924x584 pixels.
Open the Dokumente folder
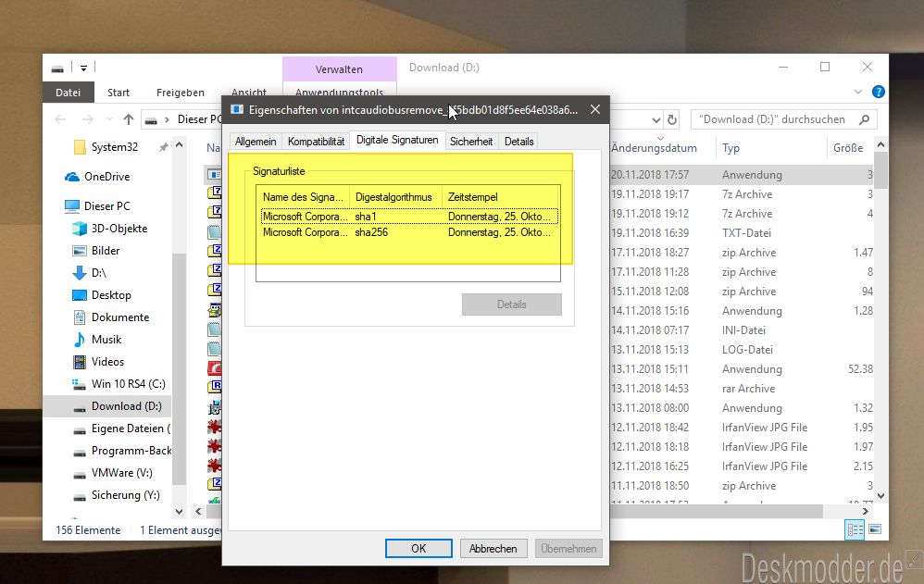[120, 317]
